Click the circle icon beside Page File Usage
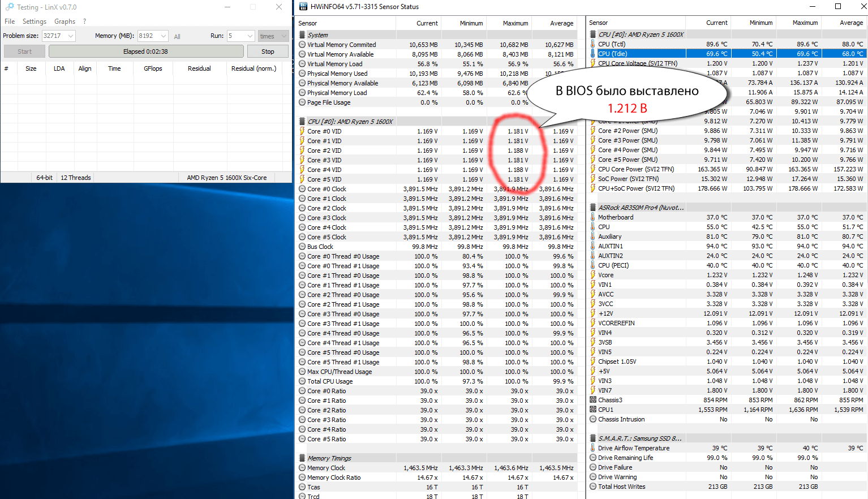The height and width of the screenshot is (499, 868). click(x=302, y=102)
